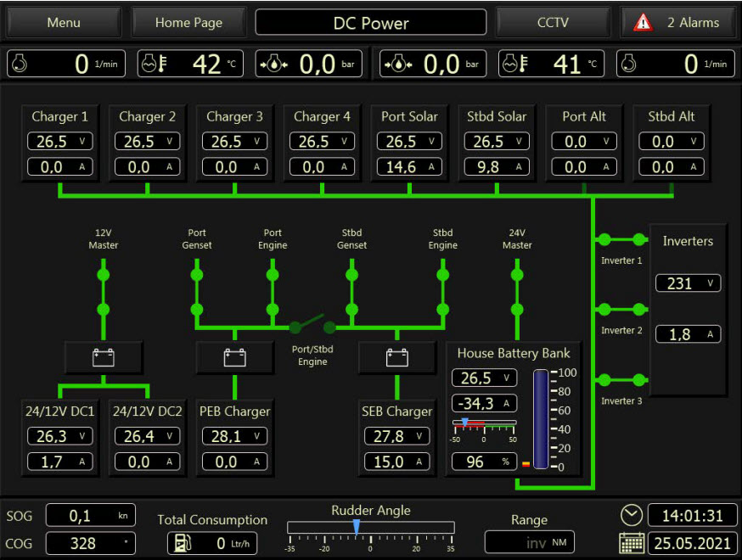Toggle the Inverter 1 connection switch

coord(621,239)
